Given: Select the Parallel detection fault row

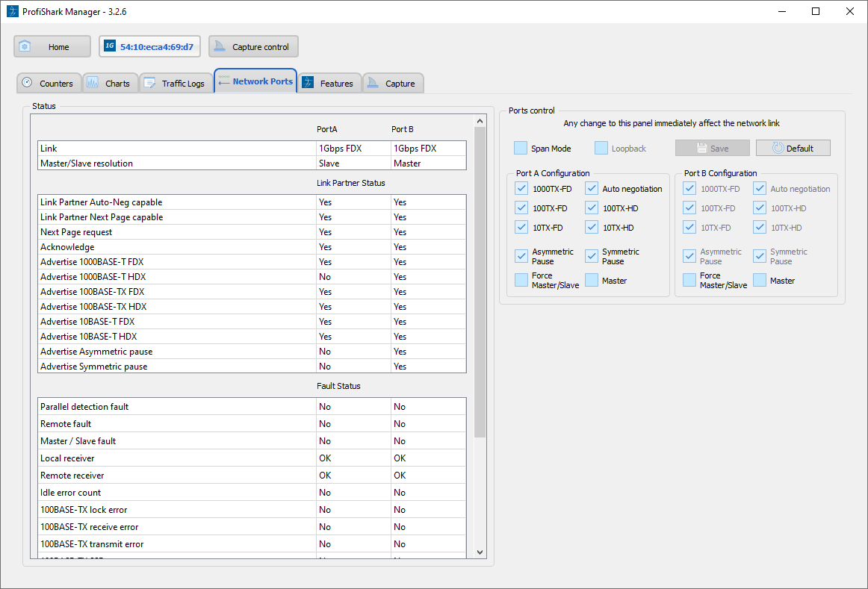Looking at the screenshot, I should tap(252, 407).
